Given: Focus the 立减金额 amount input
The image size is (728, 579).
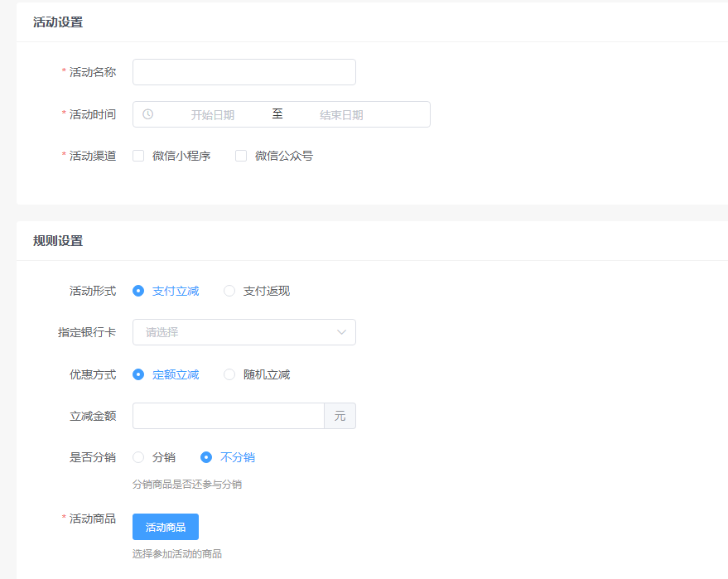Looking at the screenshot, I should pyautogui.click(x=229, y=416).
